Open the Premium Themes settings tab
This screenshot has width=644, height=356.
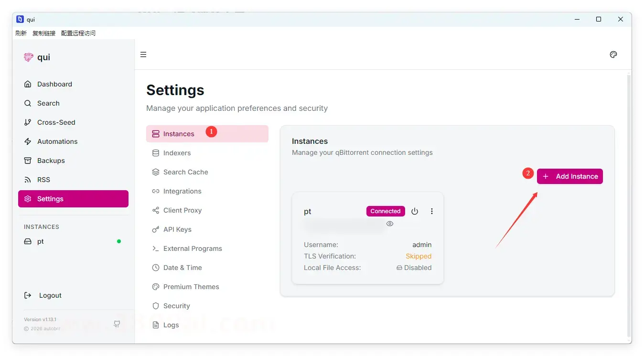click(191, 287)
